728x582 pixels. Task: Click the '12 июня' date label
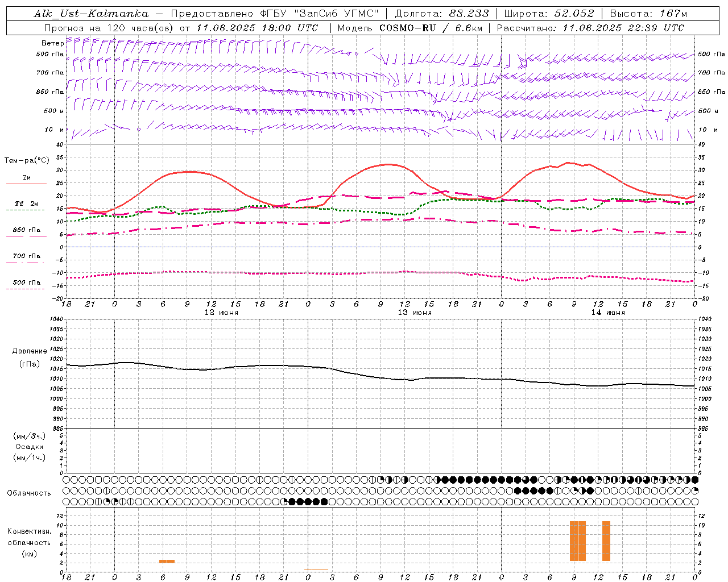[x=221, y=313]
